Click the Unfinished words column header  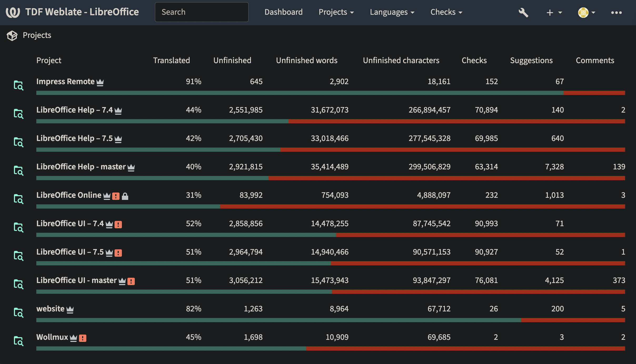pyautogui.click(x=307, y=60)
